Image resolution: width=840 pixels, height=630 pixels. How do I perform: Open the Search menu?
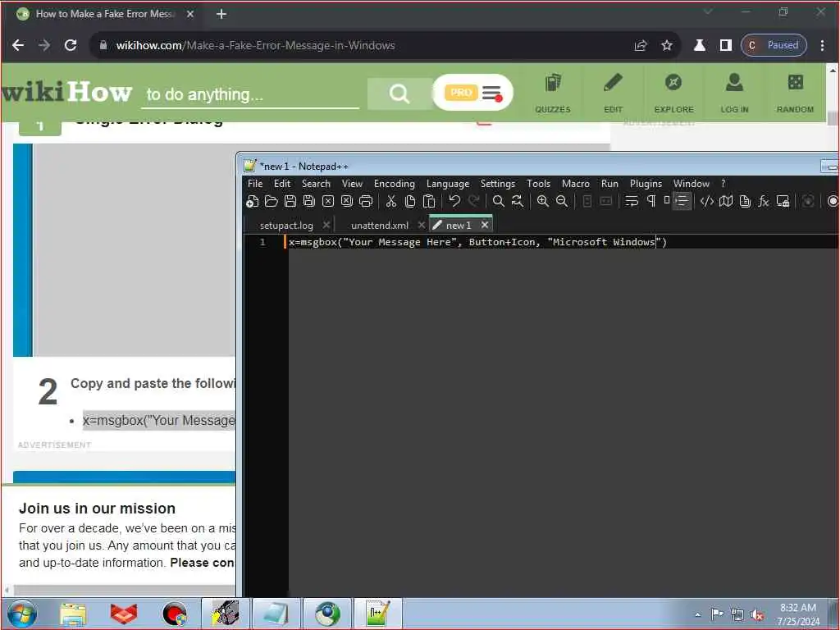click(x=316, y=184)
